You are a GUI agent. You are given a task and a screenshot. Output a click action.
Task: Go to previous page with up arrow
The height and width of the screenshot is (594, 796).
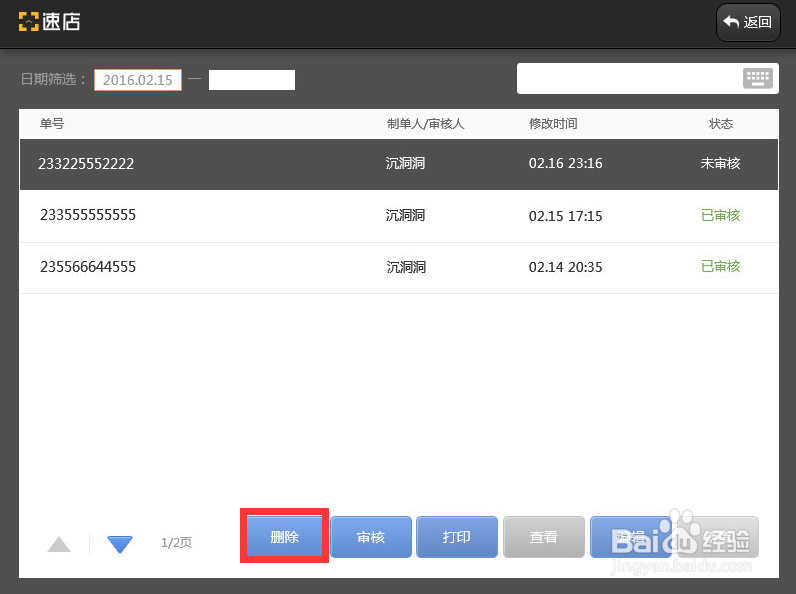[x=59, y=544]
